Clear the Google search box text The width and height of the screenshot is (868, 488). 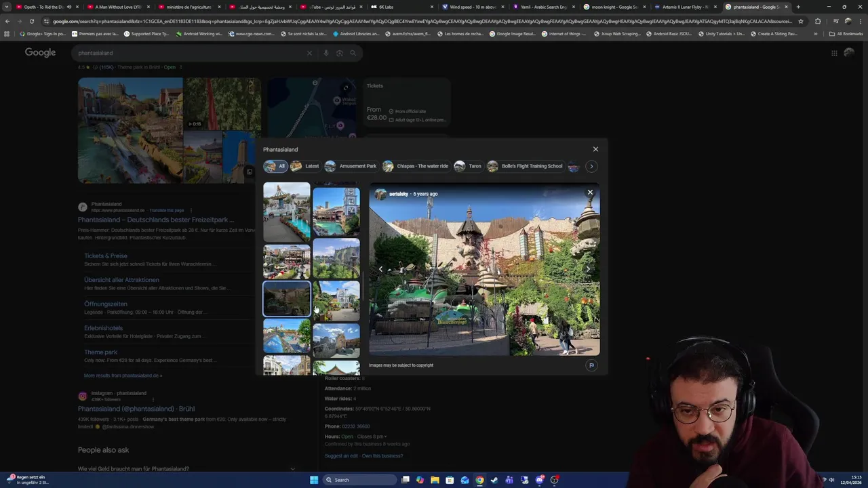[309, 53]
